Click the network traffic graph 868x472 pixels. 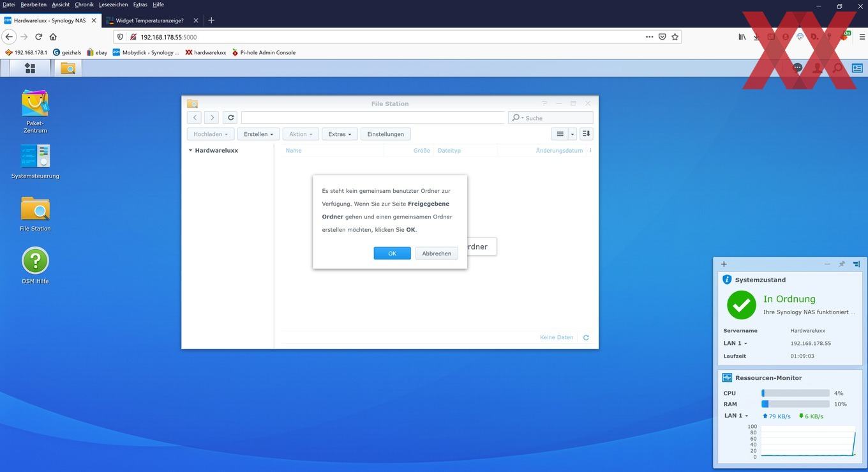[808, 441]
